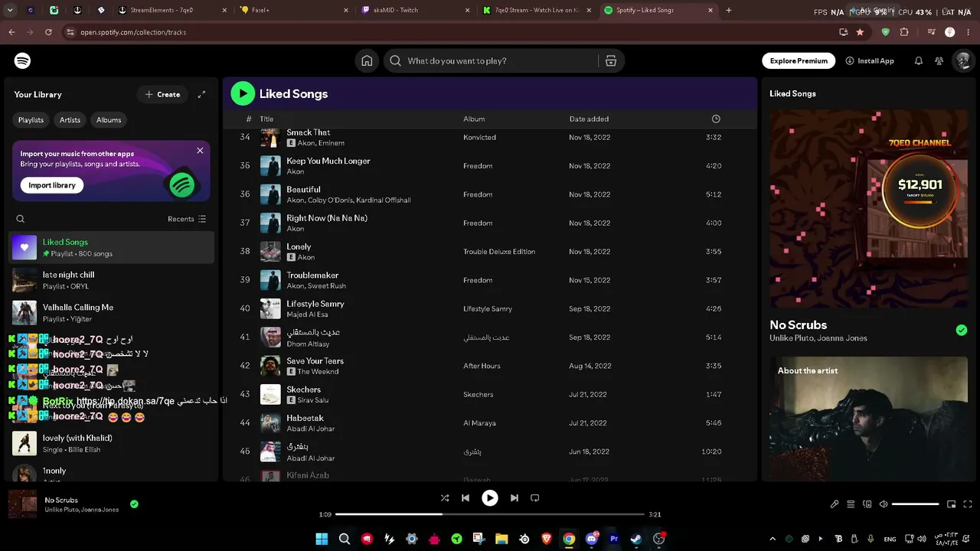Open Discord from the taskbar
This screenshot has width=980, height=551.
(591, 539)
